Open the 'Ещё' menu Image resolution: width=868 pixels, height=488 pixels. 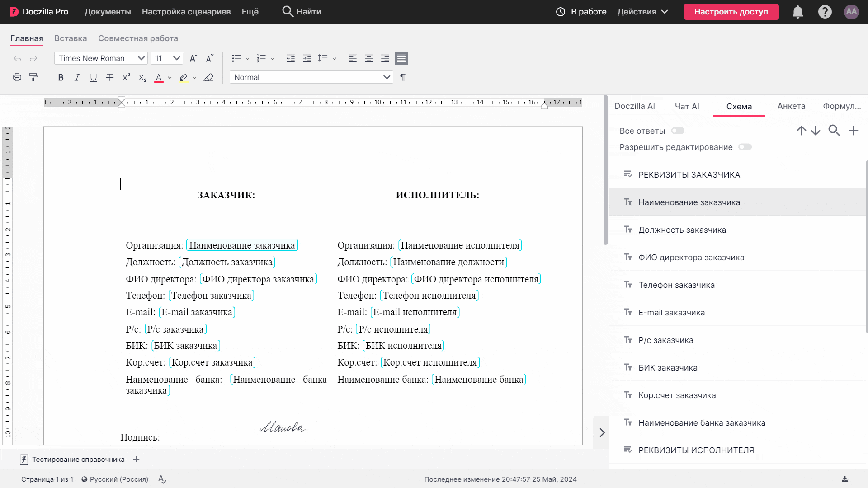click(x=250, y=12)
